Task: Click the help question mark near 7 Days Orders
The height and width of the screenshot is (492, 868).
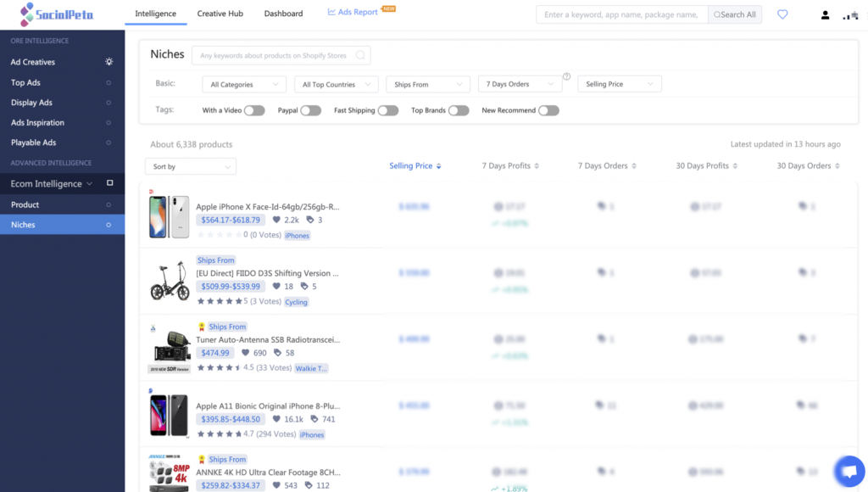Action: [567, 76]
